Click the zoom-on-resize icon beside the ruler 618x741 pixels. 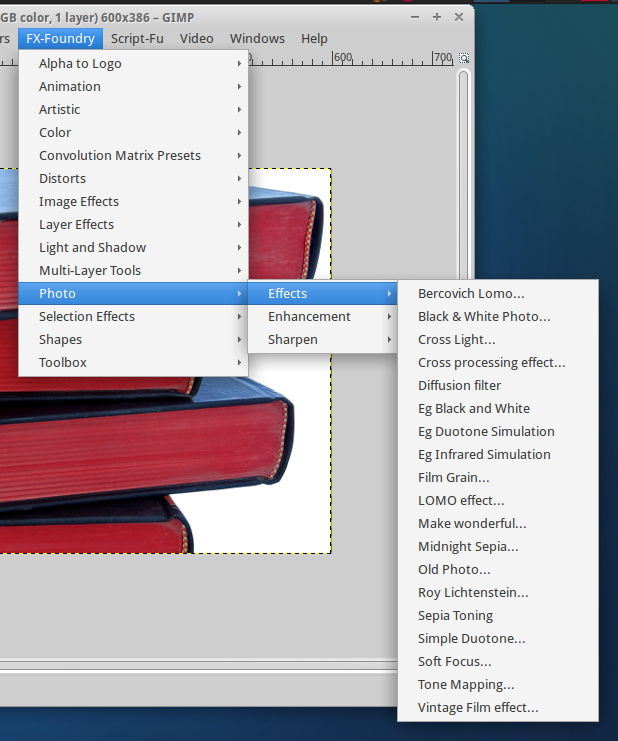464,58
